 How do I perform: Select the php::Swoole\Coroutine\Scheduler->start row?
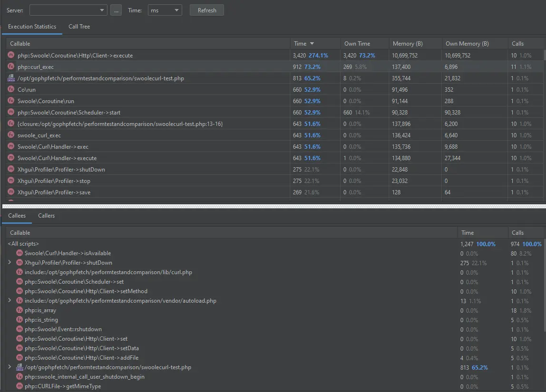pyautogui.click(x=69, y=113)
